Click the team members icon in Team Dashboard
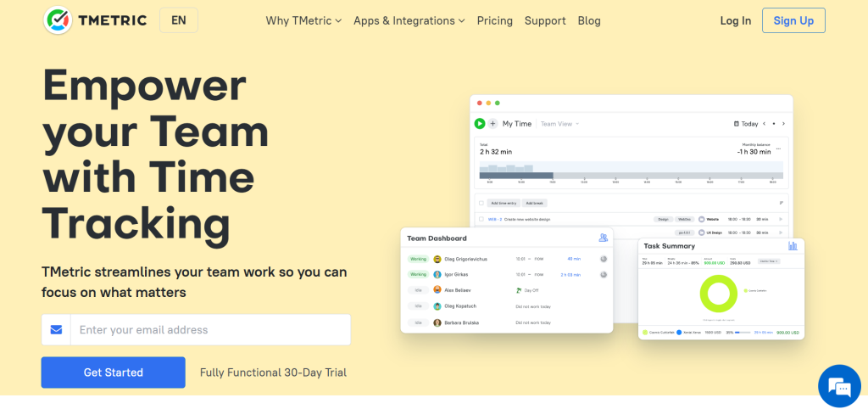Image resolution: width=868 pixels, height=409 pixels. tap(604, 238)
